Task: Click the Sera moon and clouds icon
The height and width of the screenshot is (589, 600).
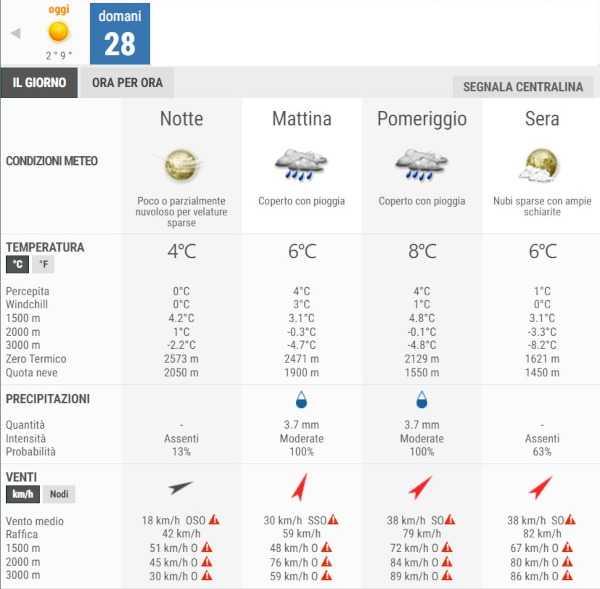Action: (x=541, y=165)
